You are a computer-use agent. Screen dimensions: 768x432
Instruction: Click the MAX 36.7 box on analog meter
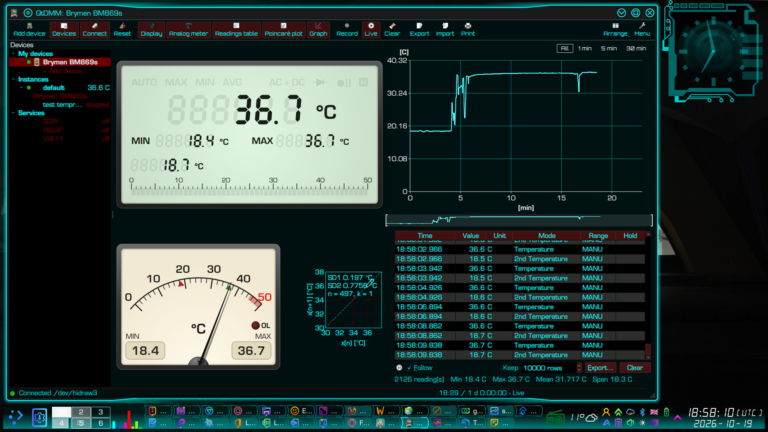click(251, 351)
